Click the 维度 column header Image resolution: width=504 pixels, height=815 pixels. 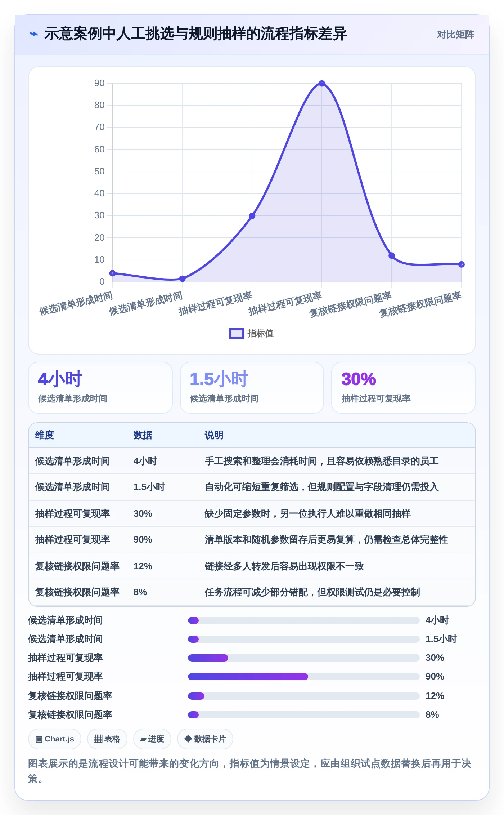point(45,435)
